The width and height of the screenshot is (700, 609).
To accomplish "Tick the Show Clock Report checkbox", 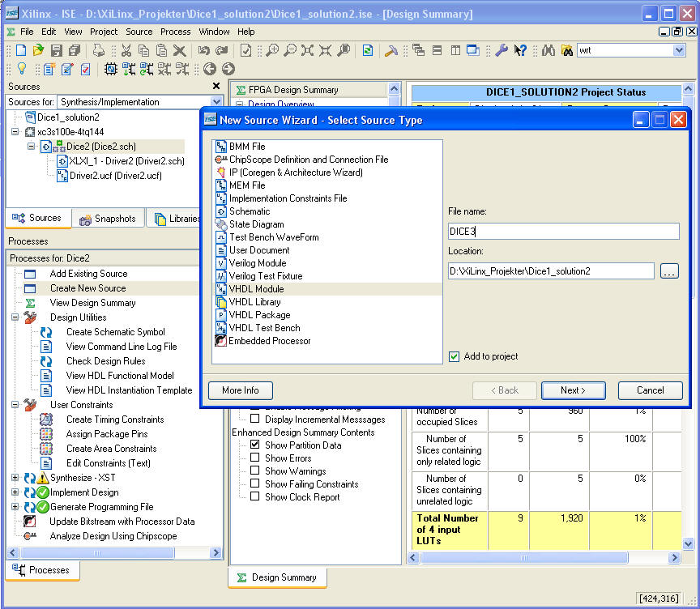I will tap(255, 496).
